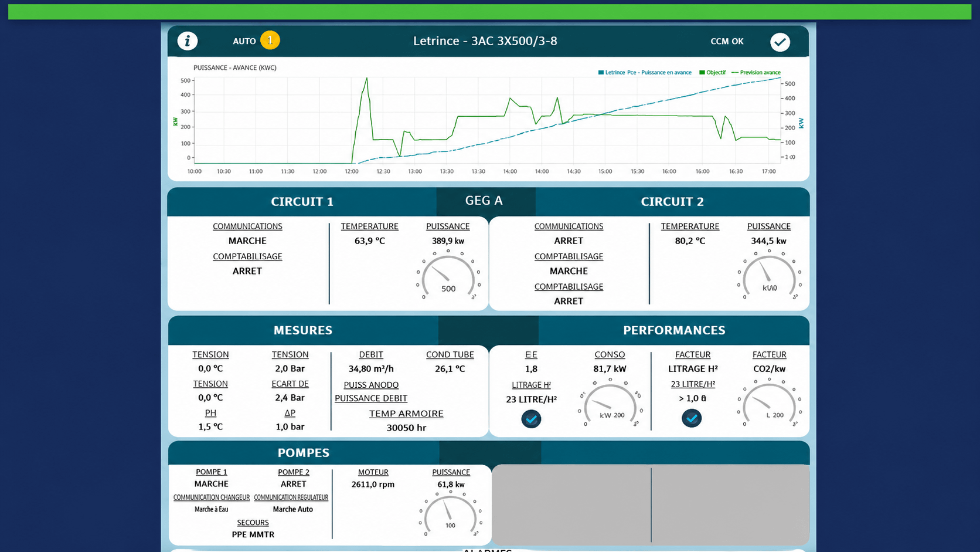Click the DEBIT label

point(371,355)
